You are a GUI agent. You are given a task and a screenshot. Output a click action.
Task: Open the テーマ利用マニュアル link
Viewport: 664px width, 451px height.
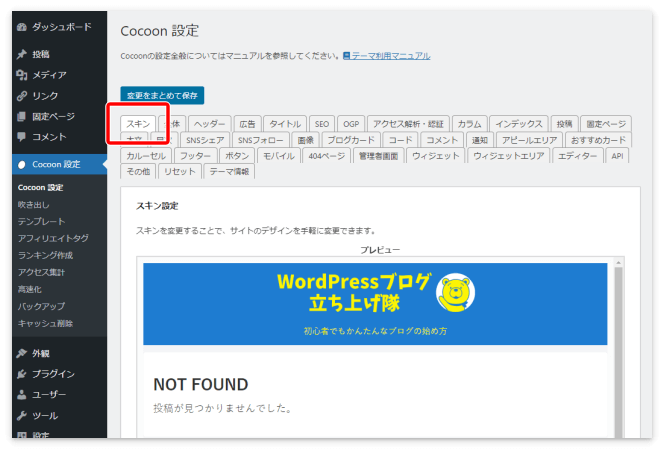point(387,56)
